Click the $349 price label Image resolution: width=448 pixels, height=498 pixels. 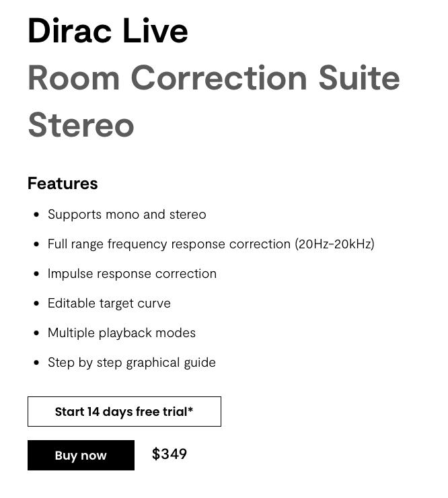[x=170, y=454]
